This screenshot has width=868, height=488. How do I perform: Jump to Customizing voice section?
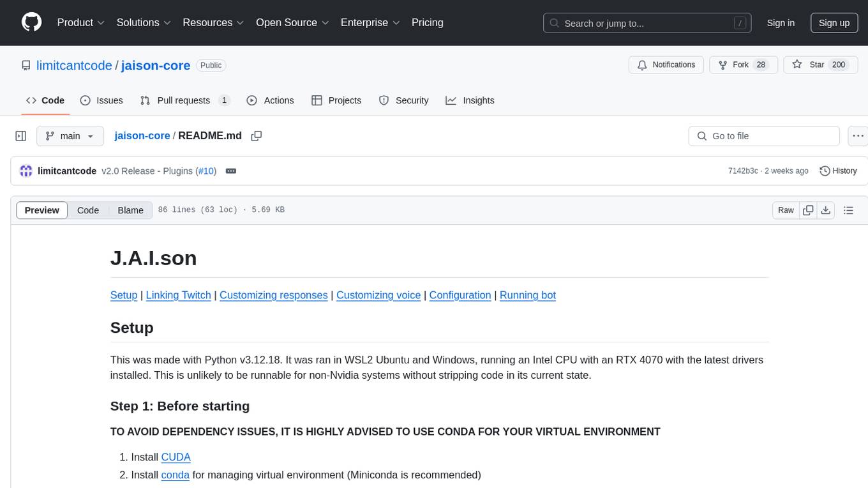(378, 295)
